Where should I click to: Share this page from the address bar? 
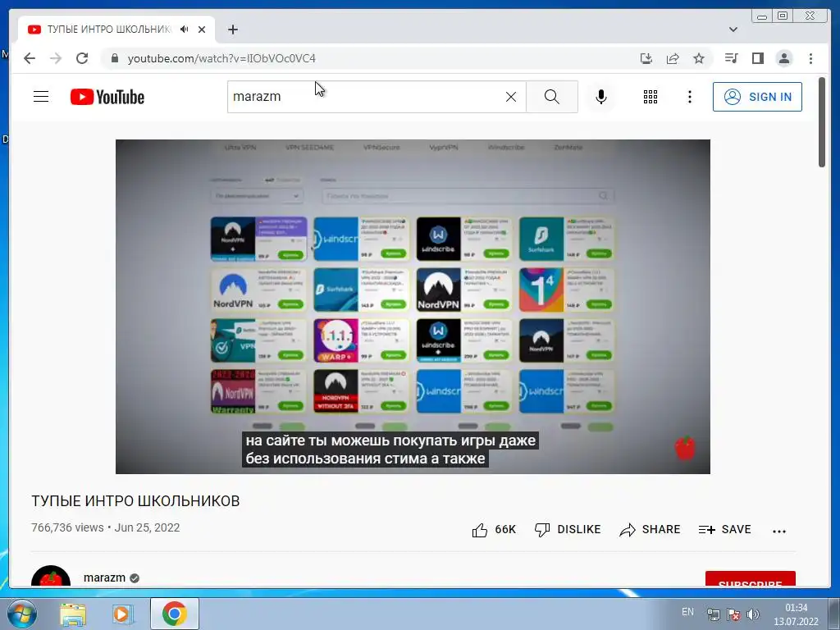click(673, 58)
